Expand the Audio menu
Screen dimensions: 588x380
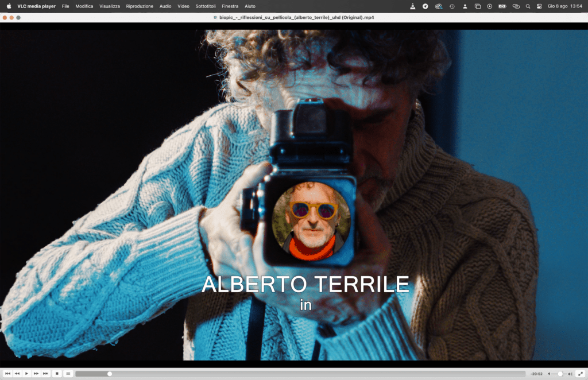(165, 6)
